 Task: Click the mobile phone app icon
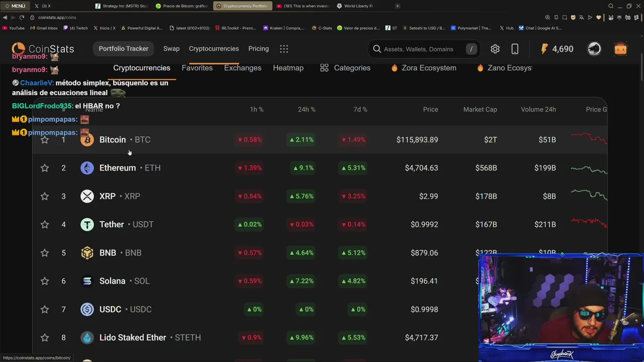coord(515,49)
